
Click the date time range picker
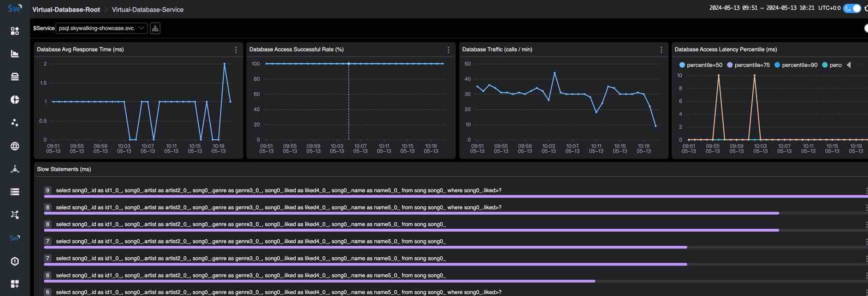pyautogui.click(x=762, y=8)
